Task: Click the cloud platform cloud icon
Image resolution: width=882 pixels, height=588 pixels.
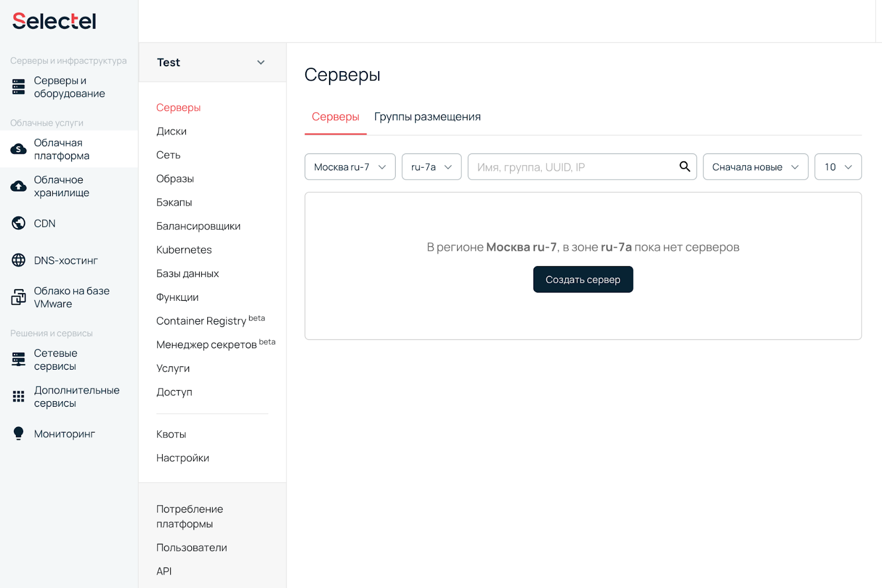Action: (x=19, y=149)
